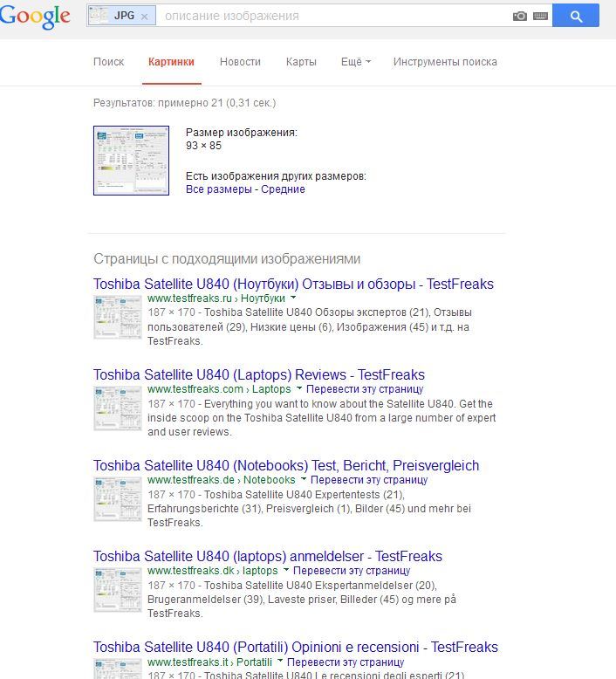616x679 pixels.
Task: Open search by image camera icon
Action: [520, 16]
